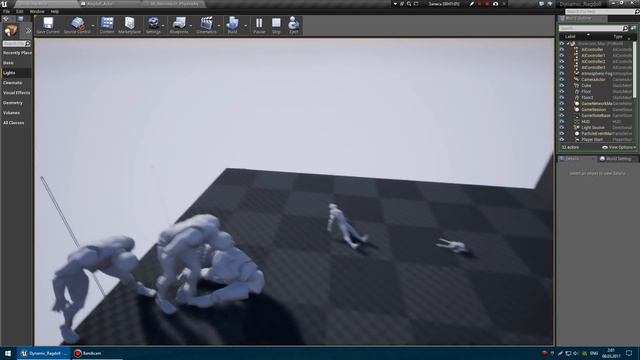
Task: Select the All Classes category
Action: pos(16,123)
